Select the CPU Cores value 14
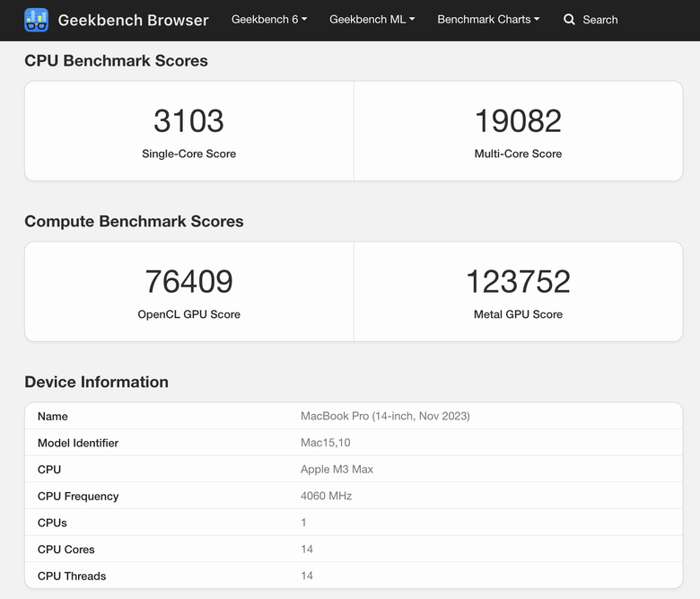Screen dimensions: 700x599 coord(307,549)
